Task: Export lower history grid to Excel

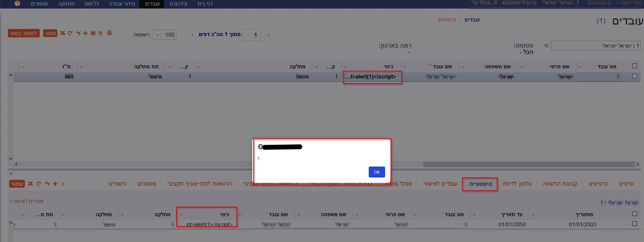Action: click(x=30, y=184)
